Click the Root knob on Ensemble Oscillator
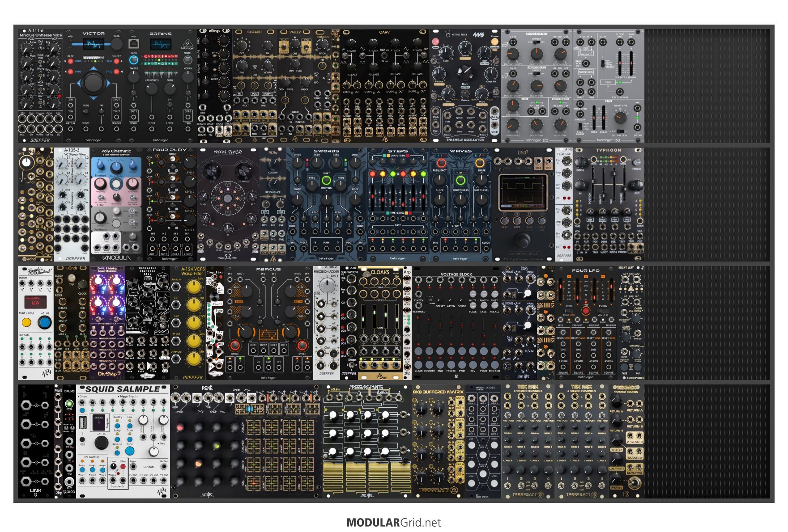This screenshot has height=532, width=788. [465, 72]
